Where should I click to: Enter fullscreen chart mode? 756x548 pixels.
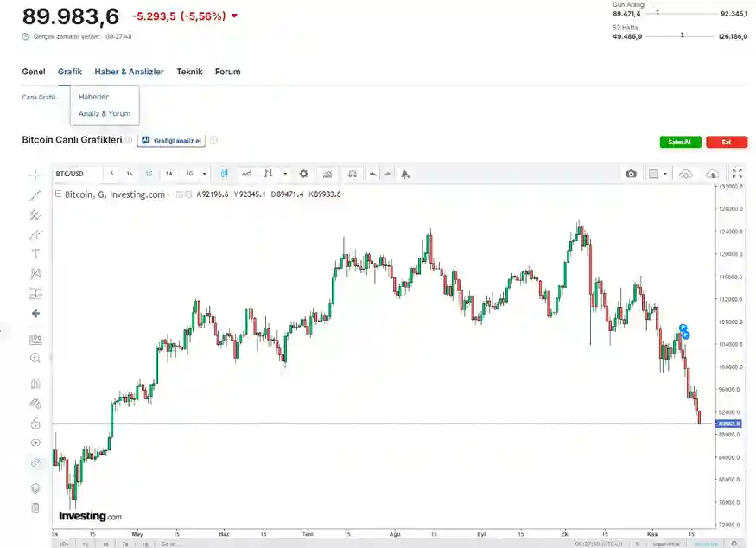tap(737, 174)
